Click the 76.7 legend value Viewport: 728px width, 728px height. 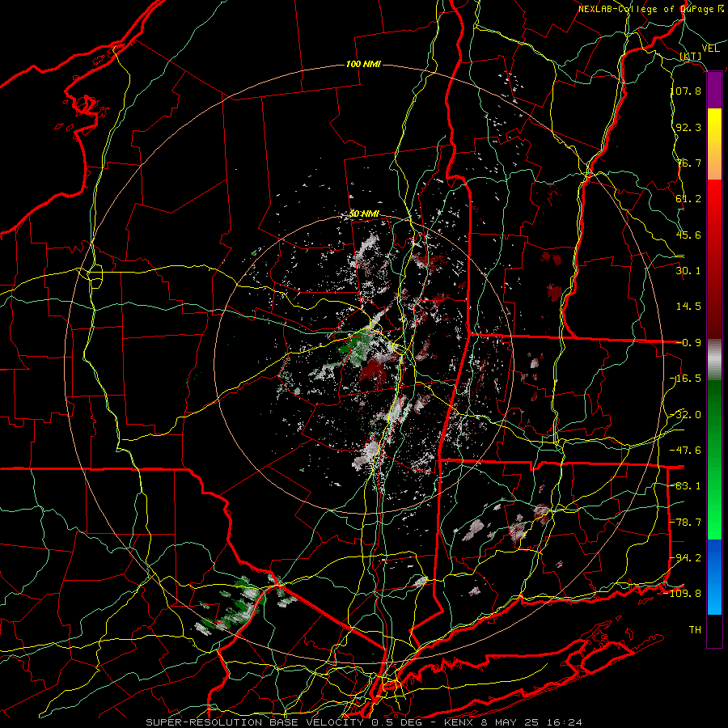pos(688,163)
